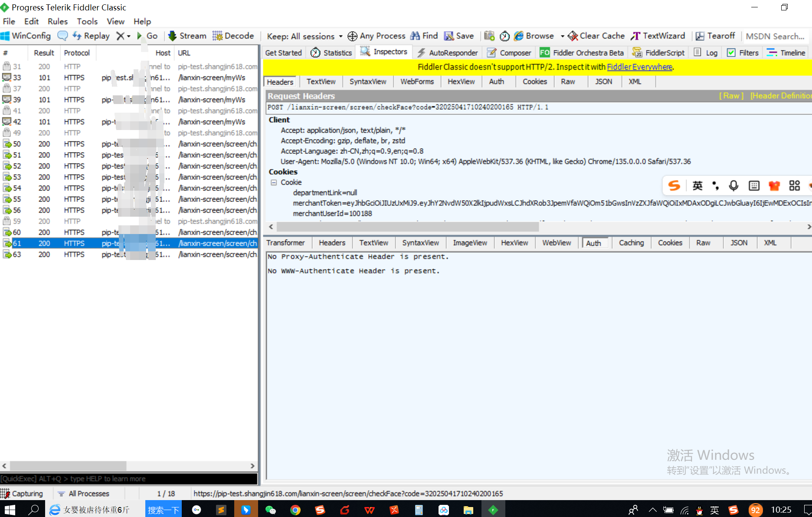Screen dimensions: 812x517
Task: Toggle Stream mode
Action: (x=187, y=36)
